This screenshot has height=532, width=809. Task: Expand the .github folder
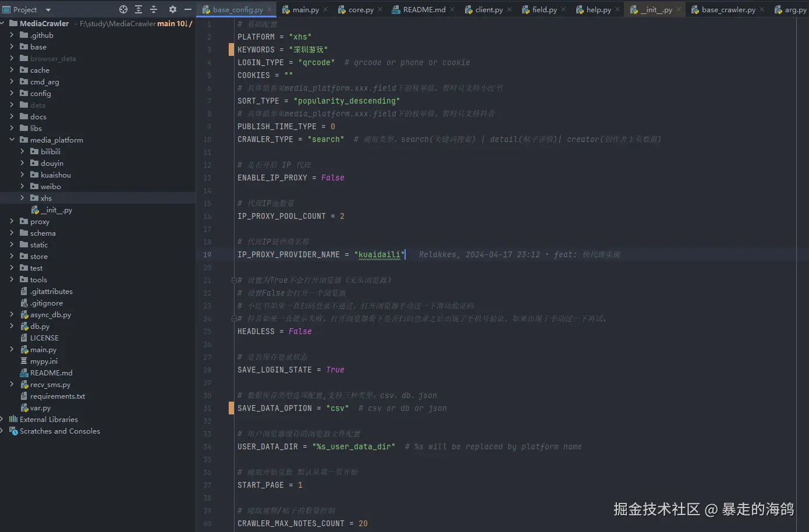click(12, 35)
